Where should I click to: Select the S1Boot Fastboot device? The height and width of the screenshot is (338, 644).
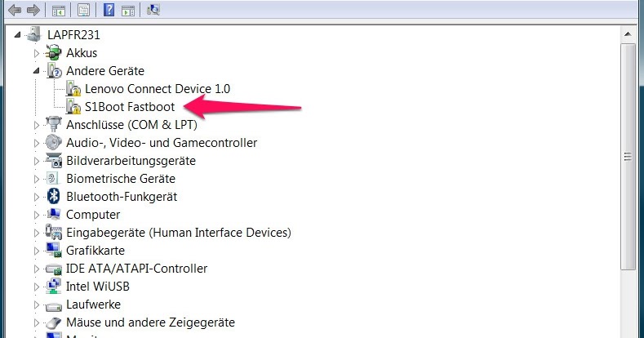129,106
